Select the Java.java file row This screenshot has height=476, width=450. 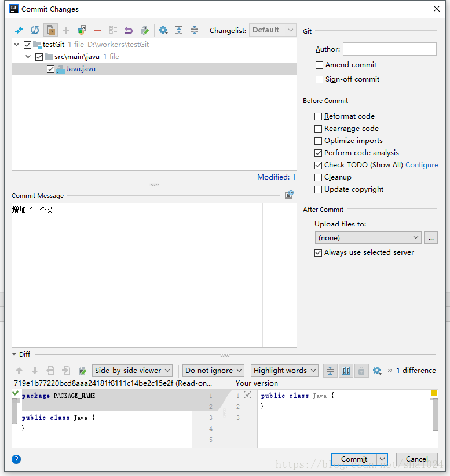tap(154, 69)
